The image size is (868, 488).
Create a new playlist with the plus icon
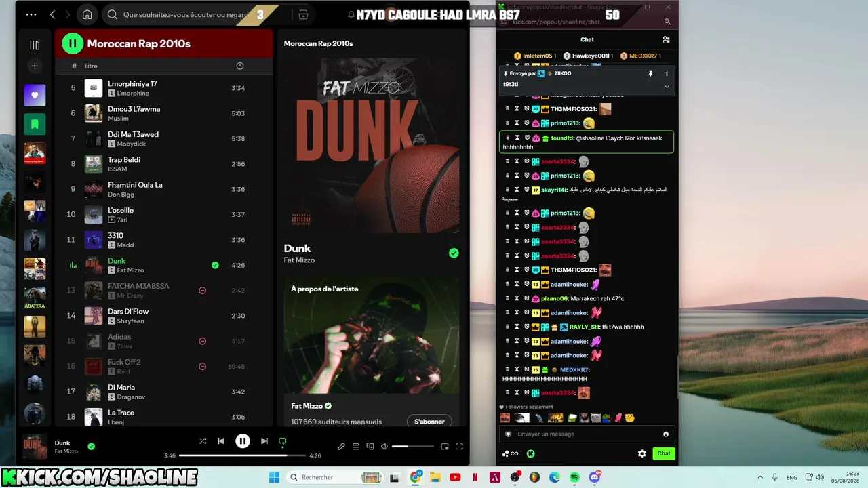(x=35, y=66)
